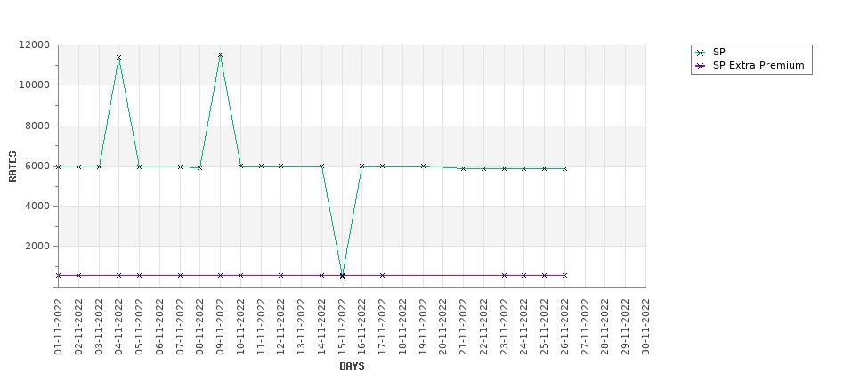This screenshot has height=382, width=868.
Task: Click the 30-11-2022 x-axis date label
Action: pos(645,327)
